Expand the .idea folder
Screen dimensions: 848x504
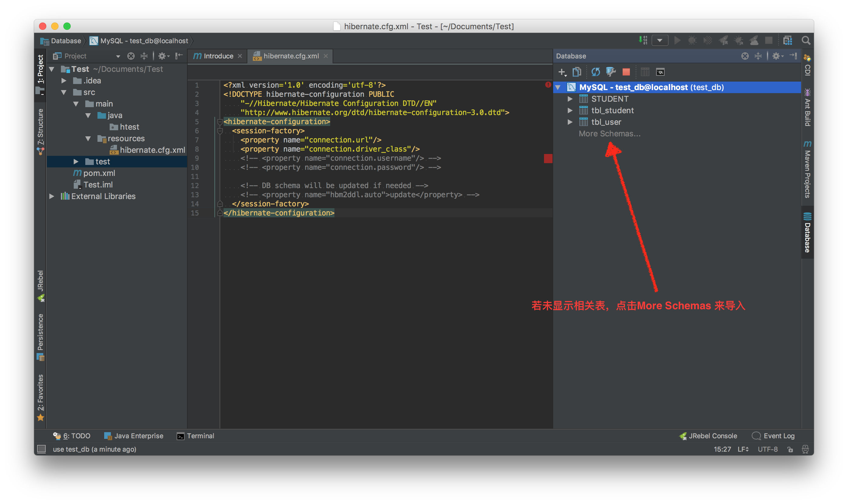[x=64, y=81]
